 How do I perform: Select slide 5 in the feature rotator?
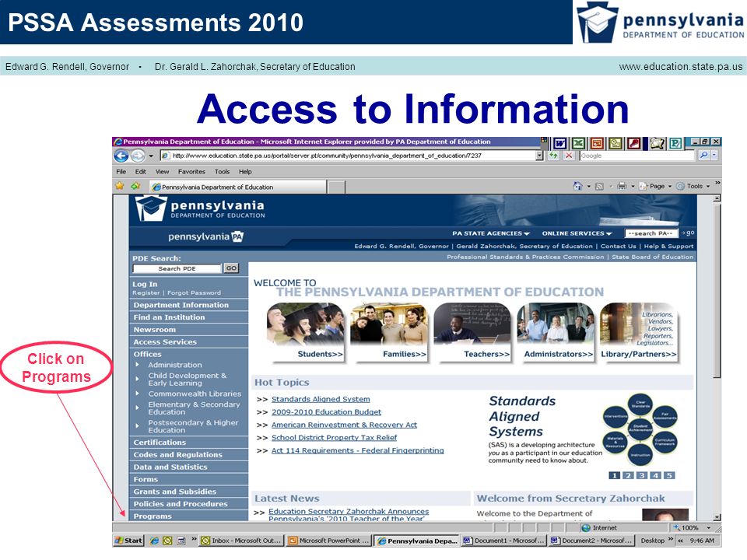pos(669,475)
